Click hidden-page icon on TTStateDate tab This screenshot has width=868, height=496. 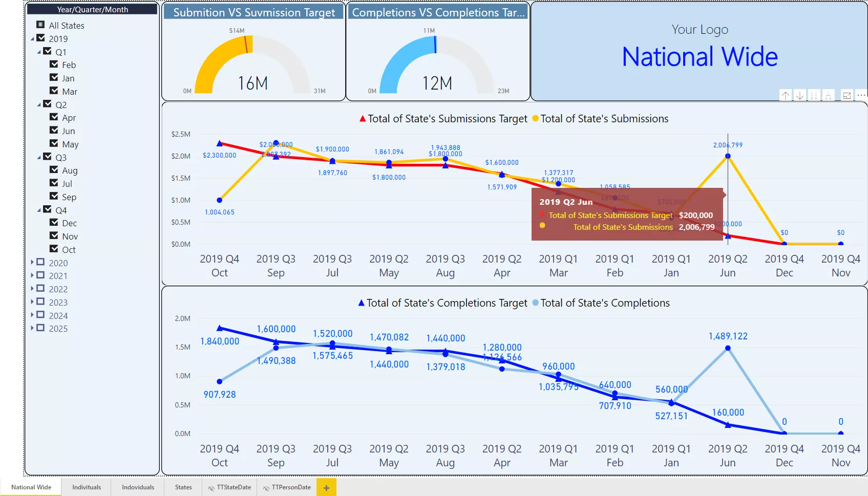tap(211, 488)
